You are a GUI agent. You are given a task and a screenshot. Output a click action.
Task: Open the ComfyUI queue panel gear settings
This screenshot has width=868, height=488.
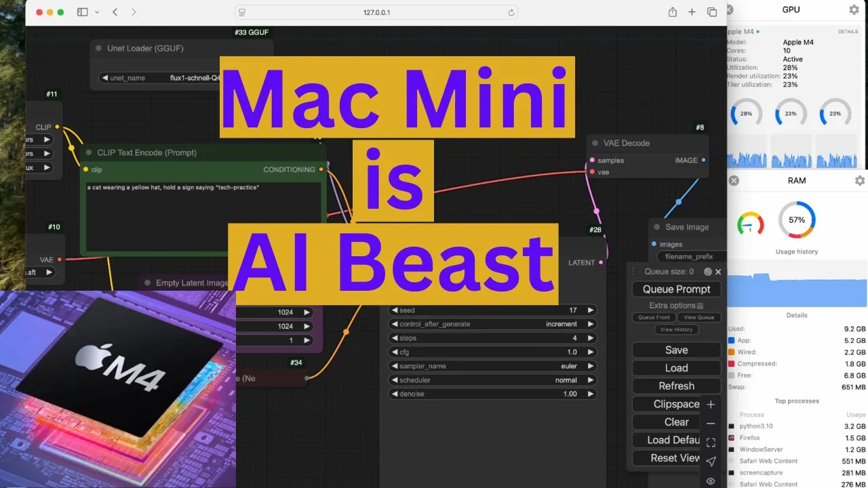[x=708, y=271]
